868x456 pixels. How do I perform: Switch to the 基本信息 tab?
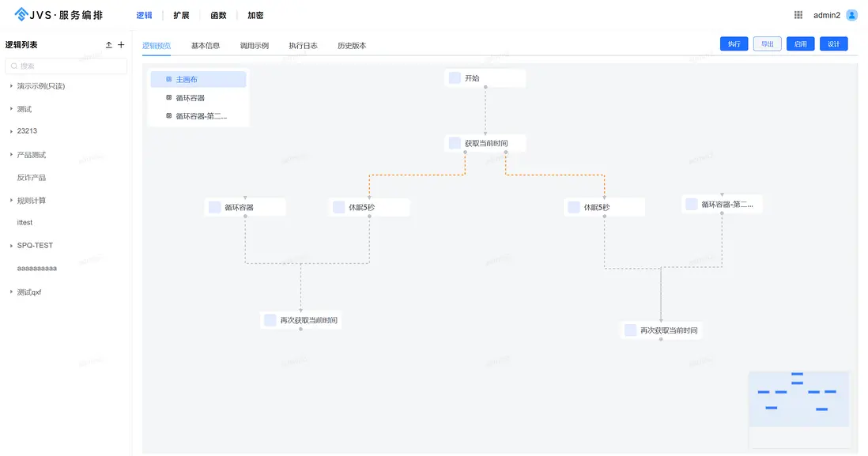pos(206,46)
